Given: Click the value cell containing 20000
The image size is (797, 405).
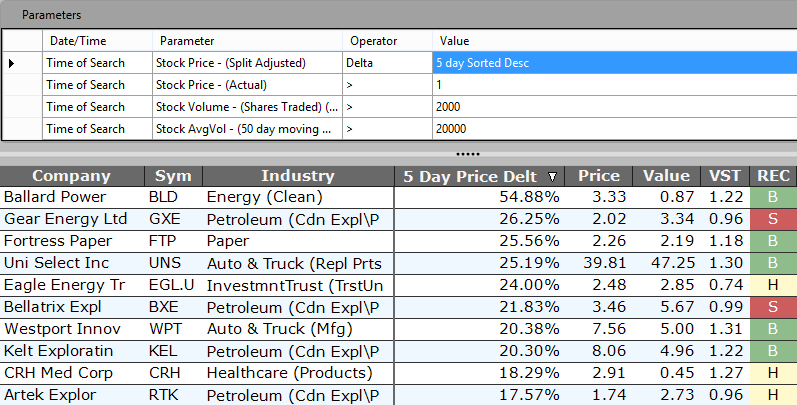Looking at the screenshot, I should coord(615,129).
